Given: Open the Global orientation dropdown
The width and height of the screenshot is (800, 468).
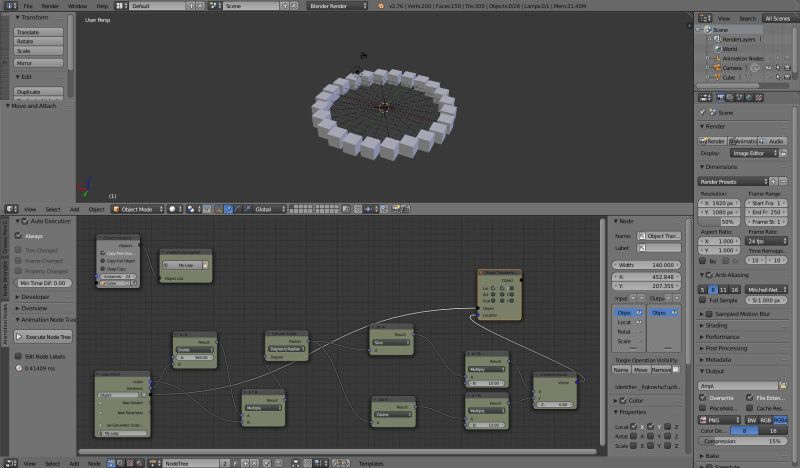Looking at the screenshot, I should point(270,209).
